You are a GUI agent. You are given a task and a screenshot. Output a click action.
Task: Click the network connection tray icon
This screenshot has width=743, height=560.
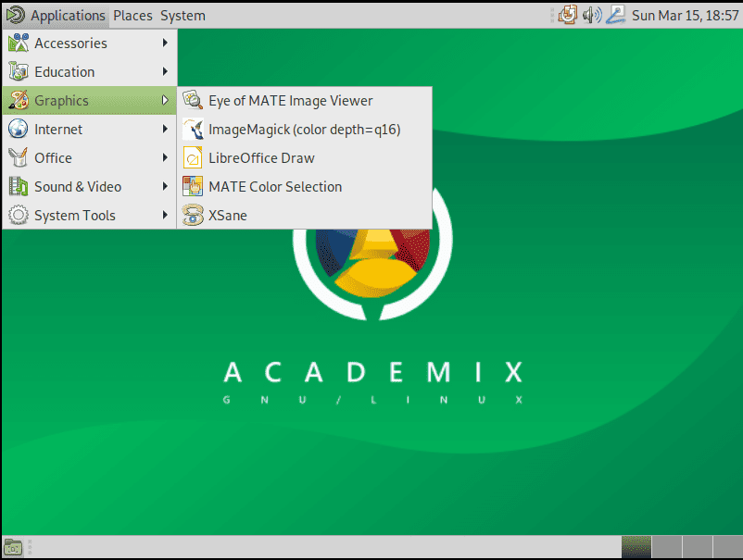616,15
